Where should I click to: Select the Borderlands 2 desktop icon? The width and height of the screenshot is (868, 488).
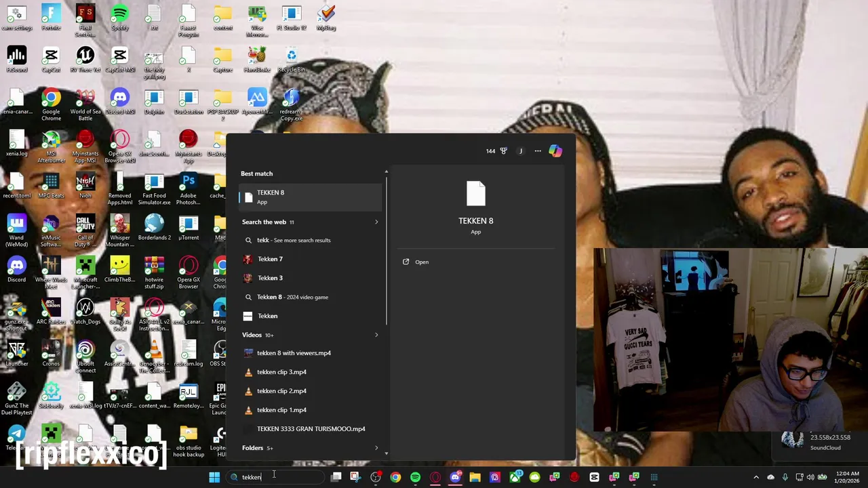click(154, 228)
